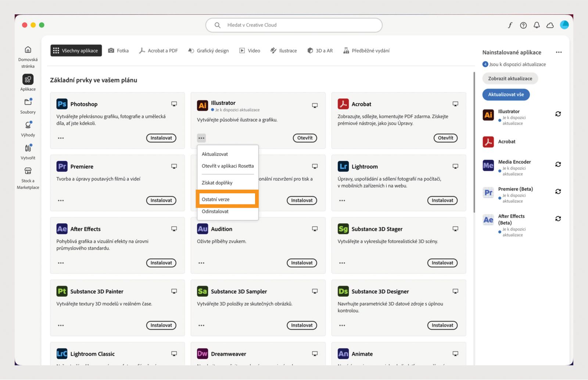Image resolution: width=588 pixels, height=380 pixels.
Task: Switch to the Fotka tab
Action: [118, 51]
